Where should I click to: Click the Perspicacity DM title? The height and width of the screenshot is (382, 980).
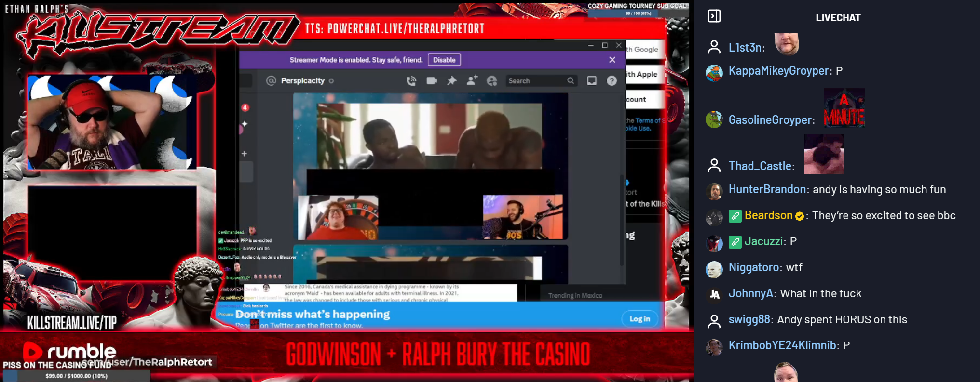pyautogui.click(x=303, y=81)
